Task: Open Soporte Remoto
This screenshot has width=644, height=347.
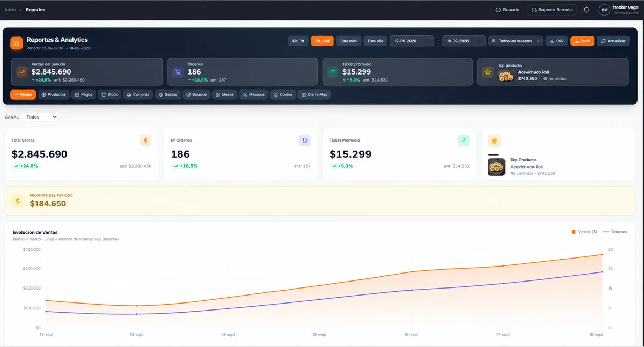Action: [x=552, y=10]
